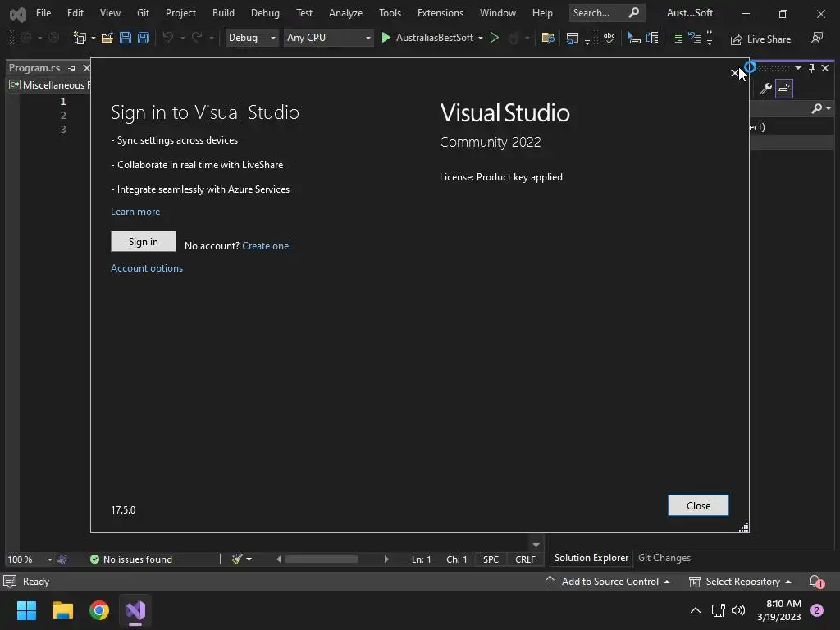Click the search magnifier in Solution Explorer

coord(816,109)
